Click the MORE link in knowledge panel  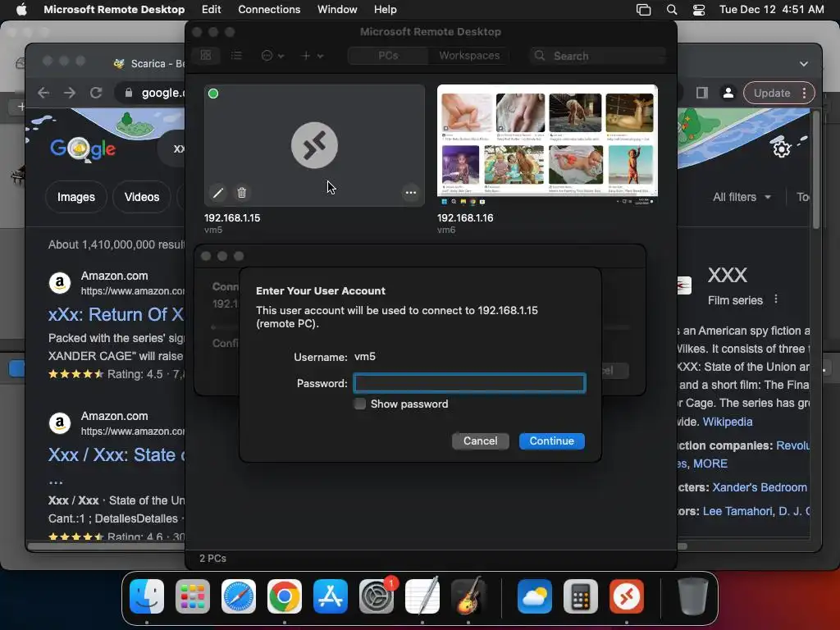click(710, 463)
